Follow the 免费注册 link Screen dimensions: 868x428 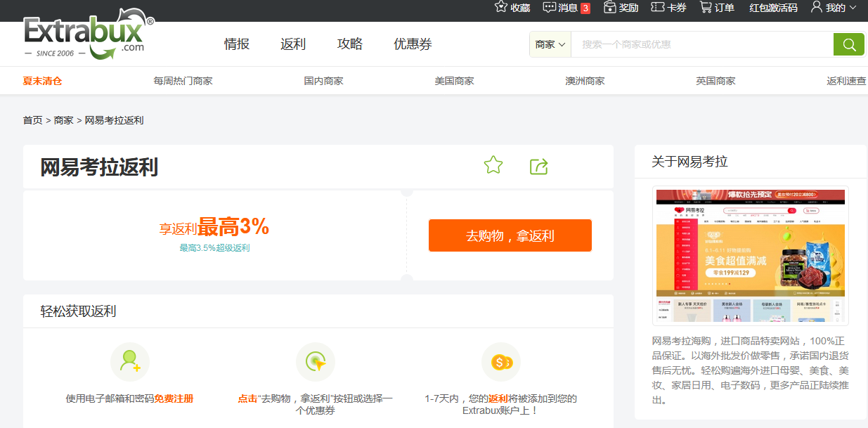click(174, 398)
